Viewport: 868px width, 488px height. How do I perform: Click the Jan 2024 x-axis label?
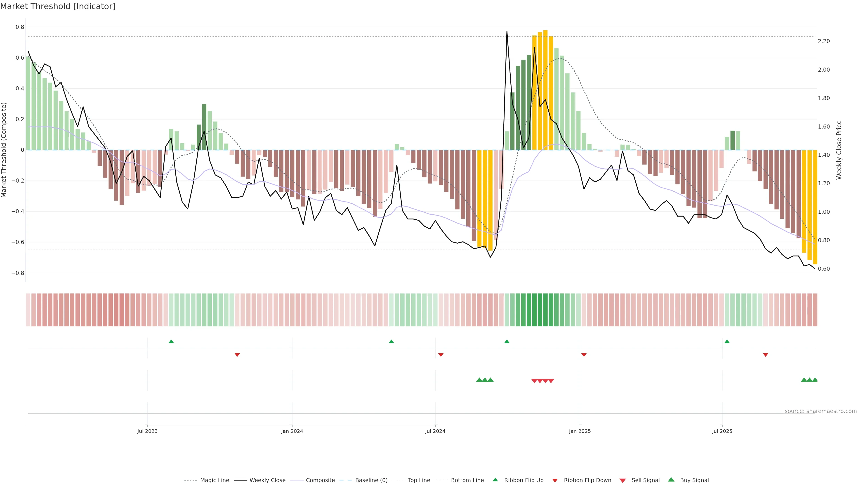tap(292, 431)
